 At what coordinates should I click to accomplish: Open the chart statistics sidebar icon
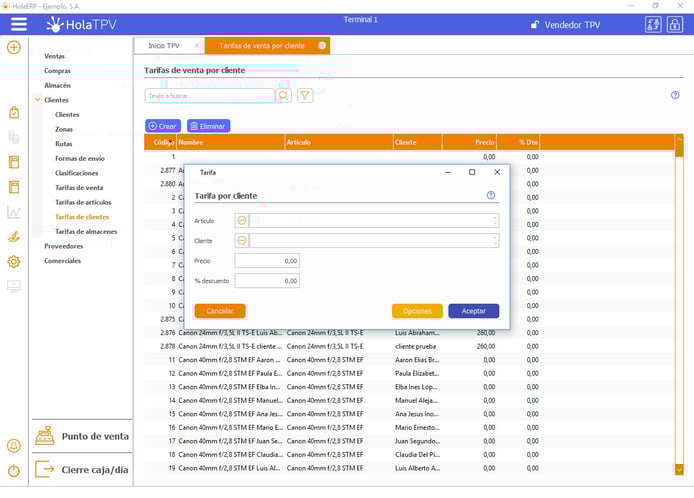tap(14, 212)
